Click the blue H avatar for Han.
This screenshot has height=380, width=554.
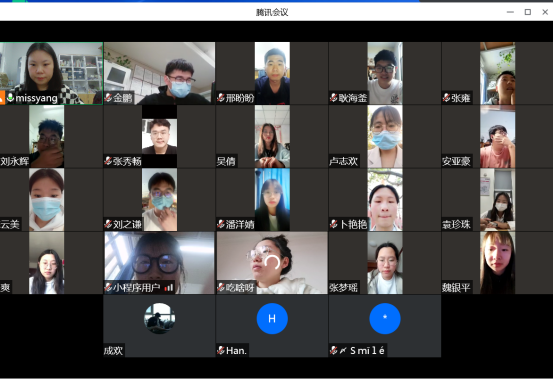tap(272, 319)
